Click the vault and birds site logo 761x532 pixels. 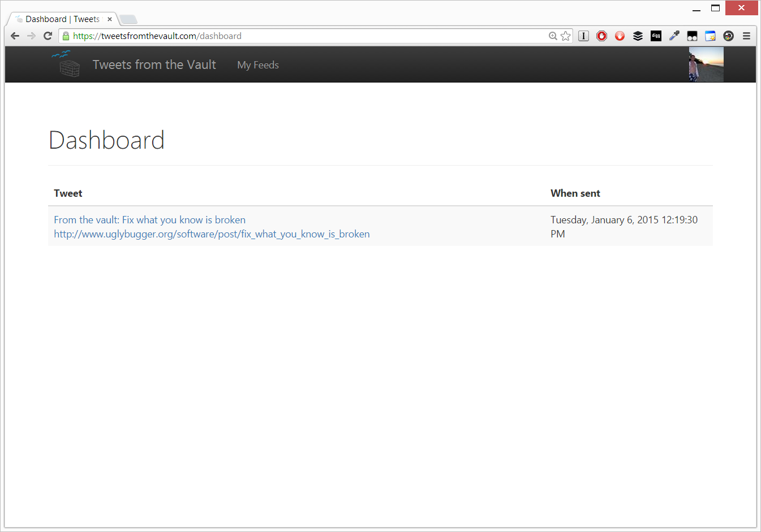66,64
